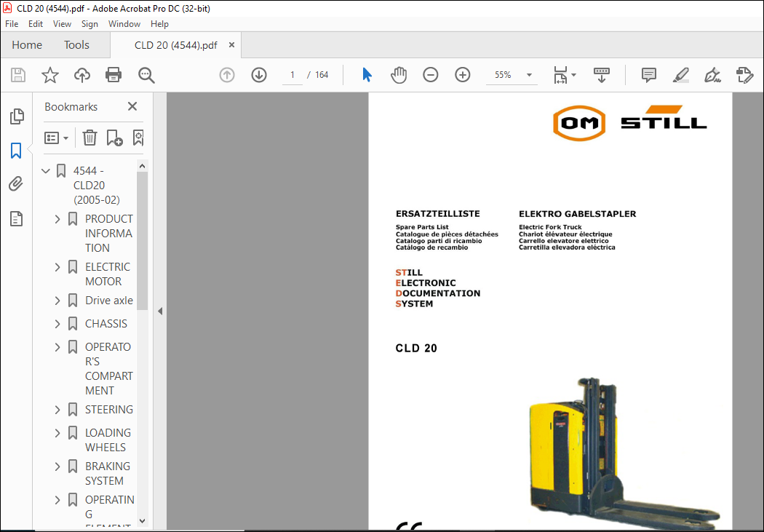
Task: Toggle the Bookmarks panel icon in the left sidebar
Action: click(16, 151)
